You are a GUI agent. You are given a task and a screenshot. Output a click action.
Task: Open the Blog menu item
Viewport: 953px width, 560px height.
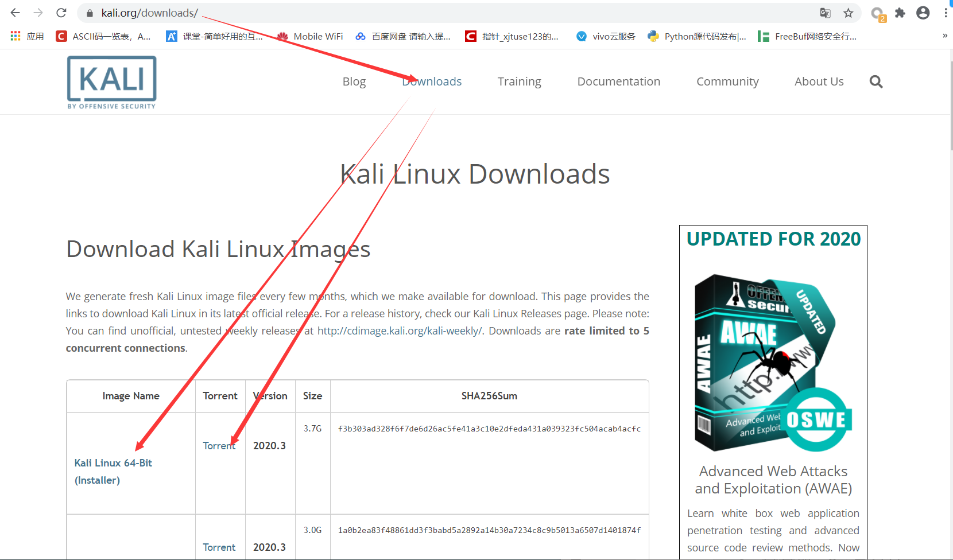coord(354,81)
